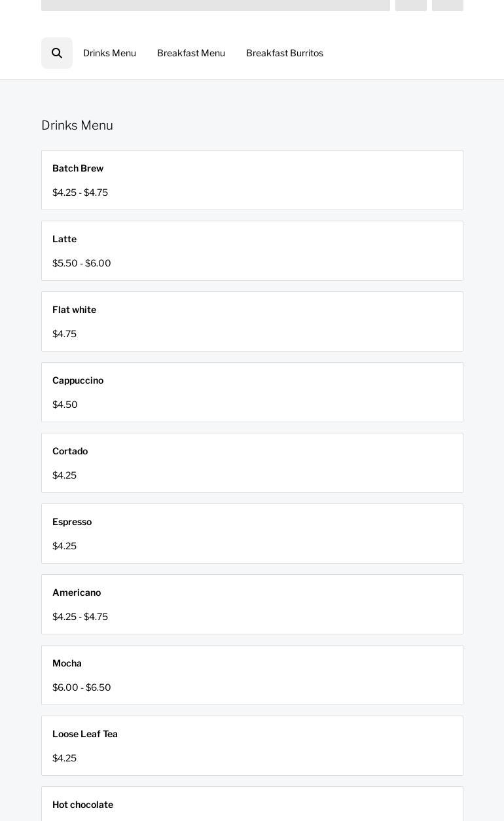Screen dimensions: 504x821
Task: Open the Drinks Menu tab
Action: click(x=109, y=53)
